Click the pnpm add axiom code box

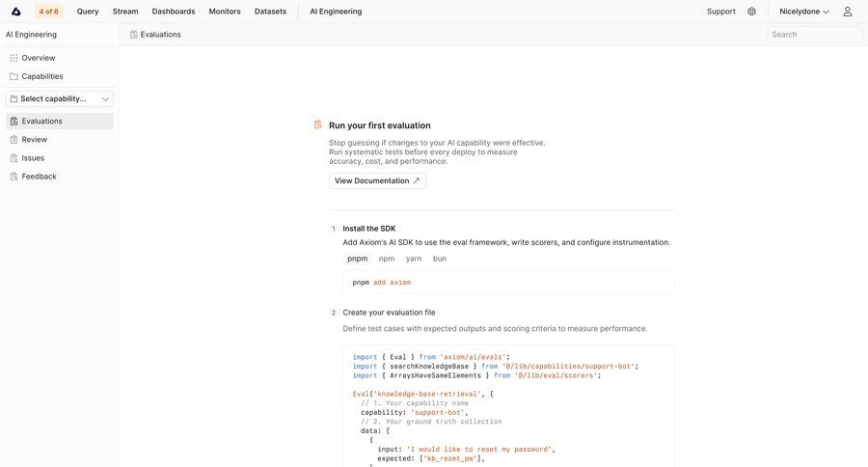[x=508, y=283]
